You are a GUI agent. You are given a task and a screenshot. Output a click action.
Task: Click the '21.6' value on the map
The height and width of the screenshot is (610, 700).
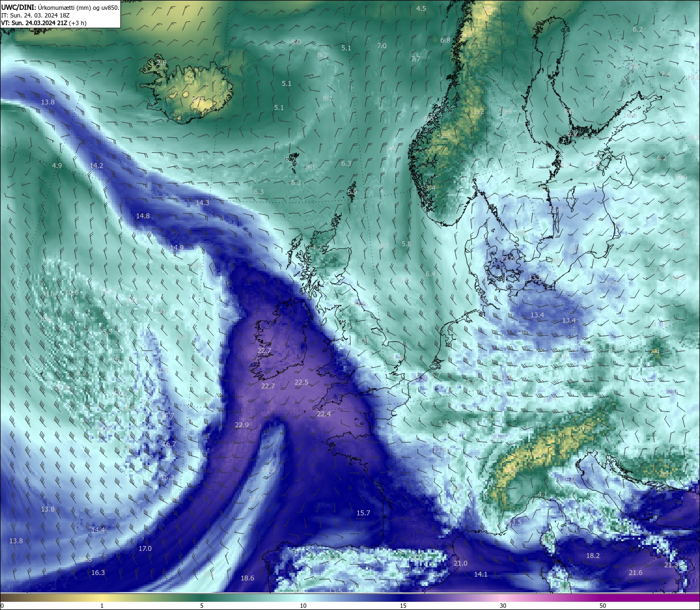pyautogui.click(x=635, y=573)
